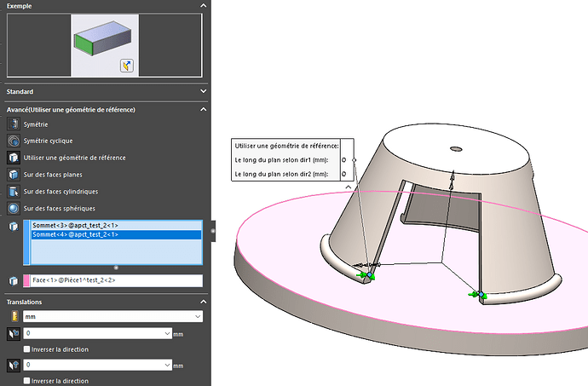The width and height of the screenshot is (588, 386).
Task: Click the Sur des faces cylindriques label
Action: pos(61,192)
